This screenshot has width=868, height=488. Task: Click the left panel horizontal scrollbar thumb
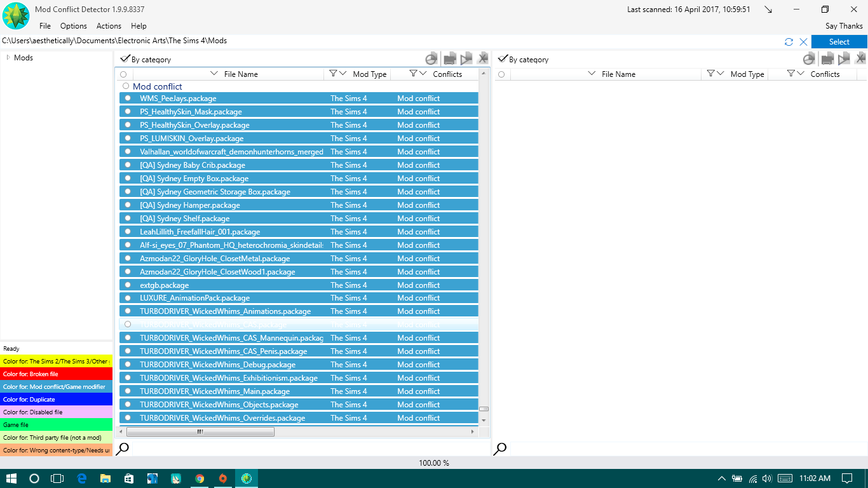point(200,431)
